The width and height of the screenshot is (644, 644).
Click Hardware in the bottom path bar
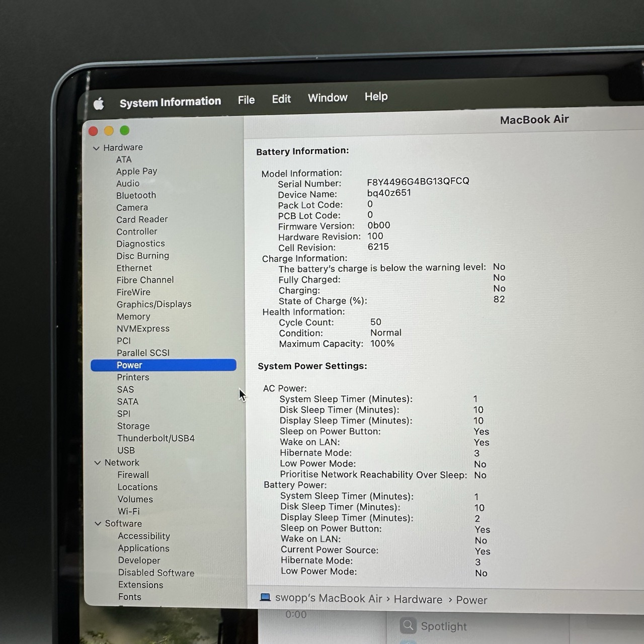click(418, 599)
